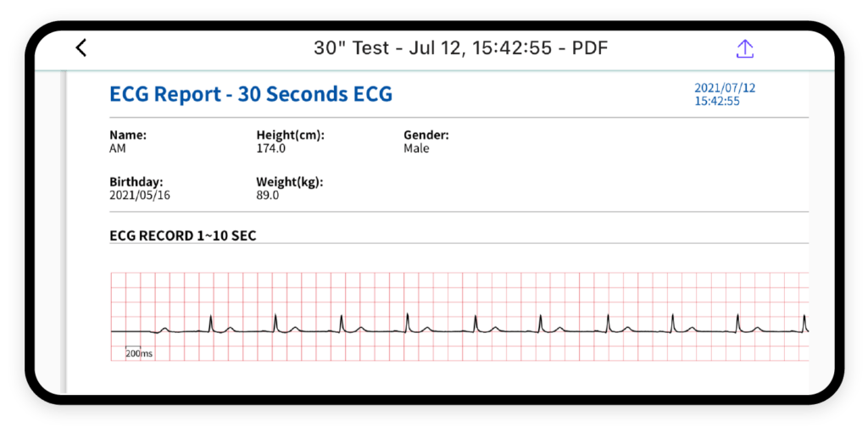
Task: Click the gender value Male
Action: click(x=416, y=148)
